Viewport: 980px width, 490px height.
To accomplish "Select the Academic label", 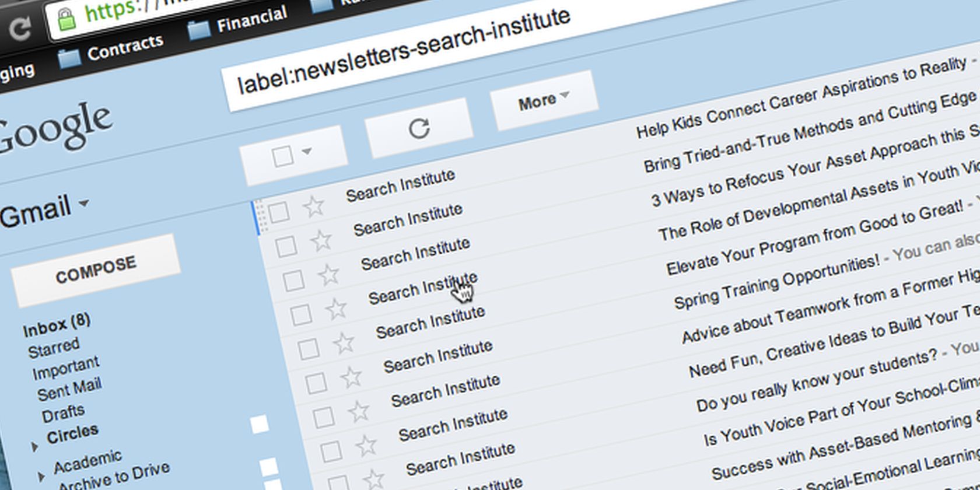I will (x=88, y=462).
